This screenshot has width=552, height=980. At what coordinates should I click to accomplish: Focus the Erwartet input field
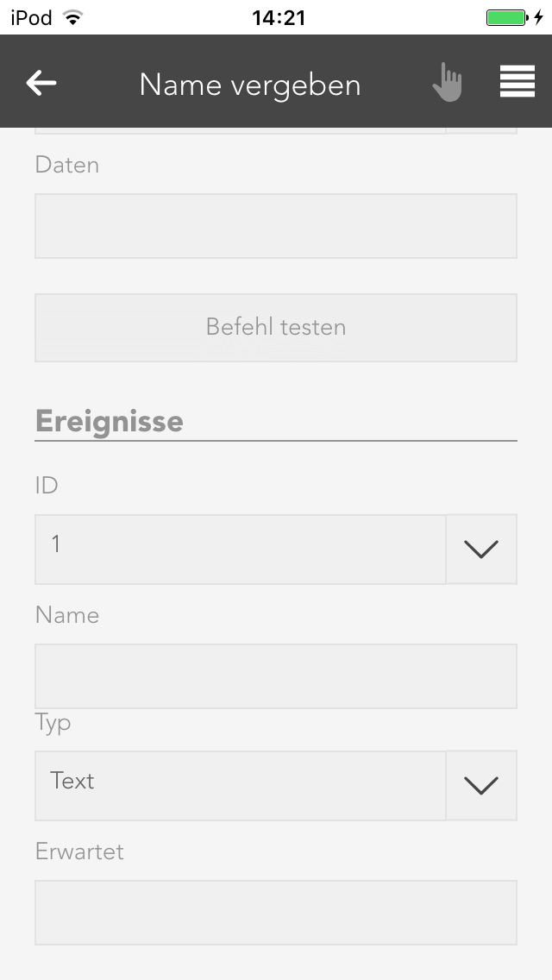(x=276, y=913)
